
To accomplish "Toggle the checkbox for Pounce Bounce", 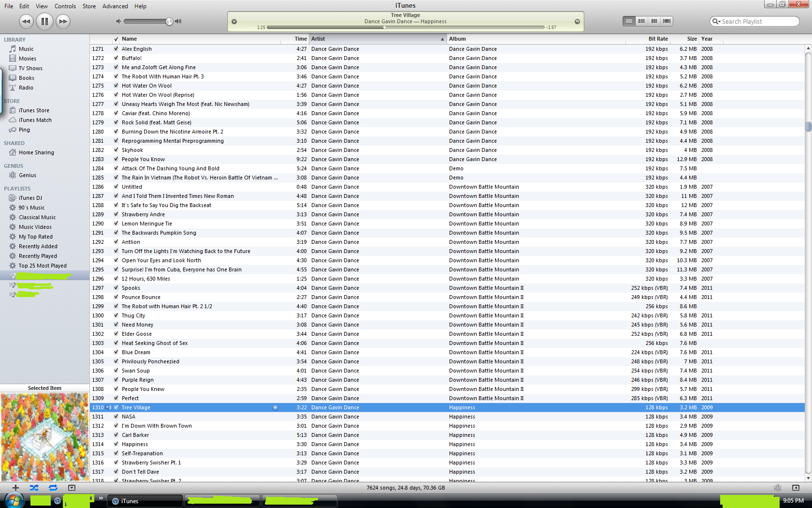I will (x=116, y=297).
